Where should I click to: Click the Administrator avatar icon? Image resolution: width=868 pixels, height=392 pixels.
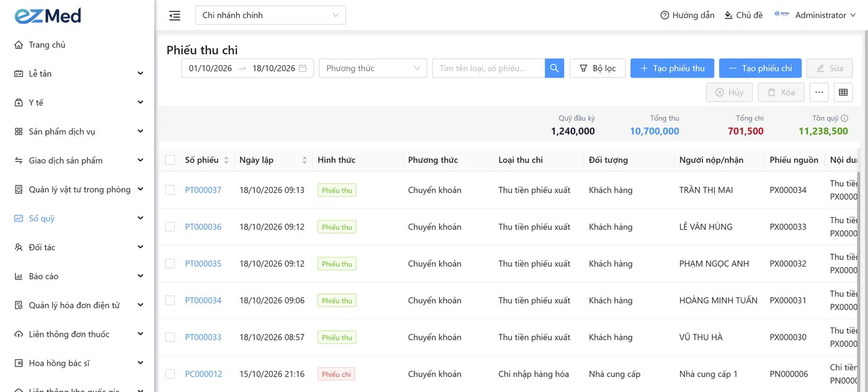click(781, 15)
